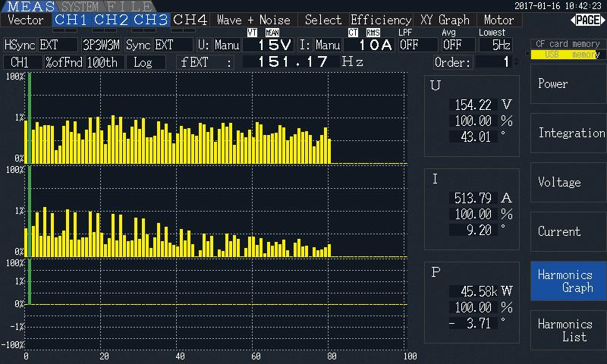Click the 2017-01-16 10:42:23 clock
The image size is (607, 364).
558,6
